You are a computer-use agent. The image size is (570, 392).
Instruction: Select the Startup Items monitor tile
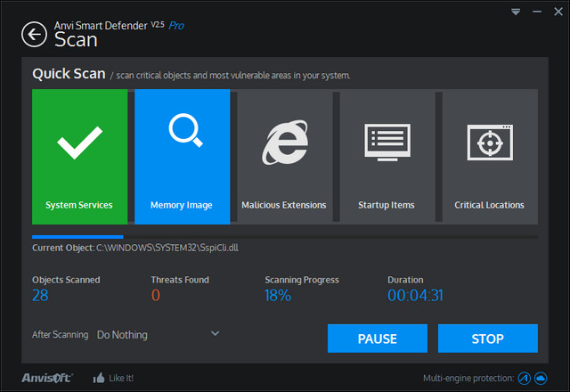tap(387, 157)
